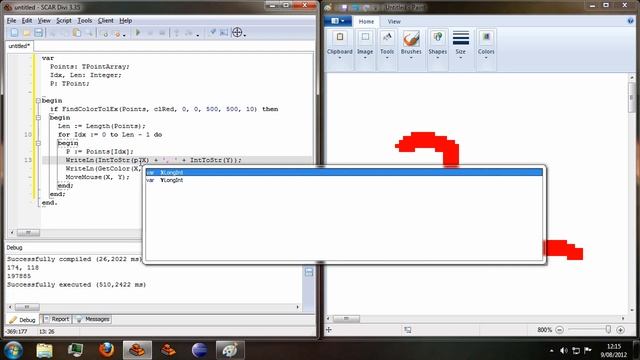Open the Help menu in SCAR

coord(126,20)
